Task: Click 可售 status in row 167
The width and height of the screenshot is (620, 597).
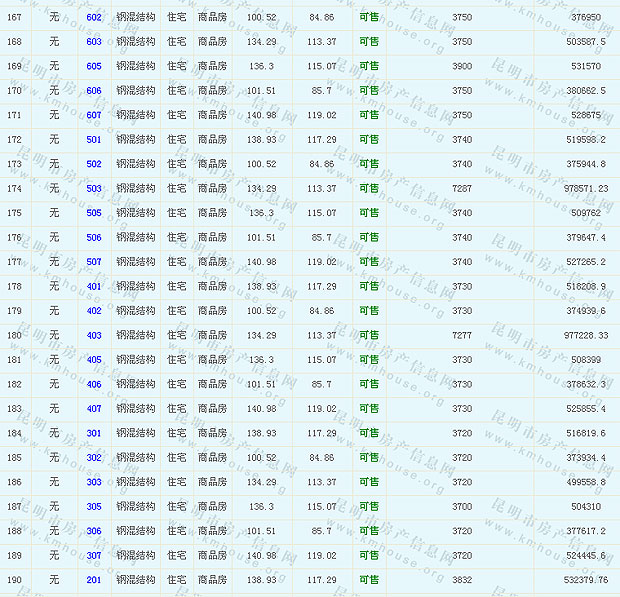Action: [369, 18]
